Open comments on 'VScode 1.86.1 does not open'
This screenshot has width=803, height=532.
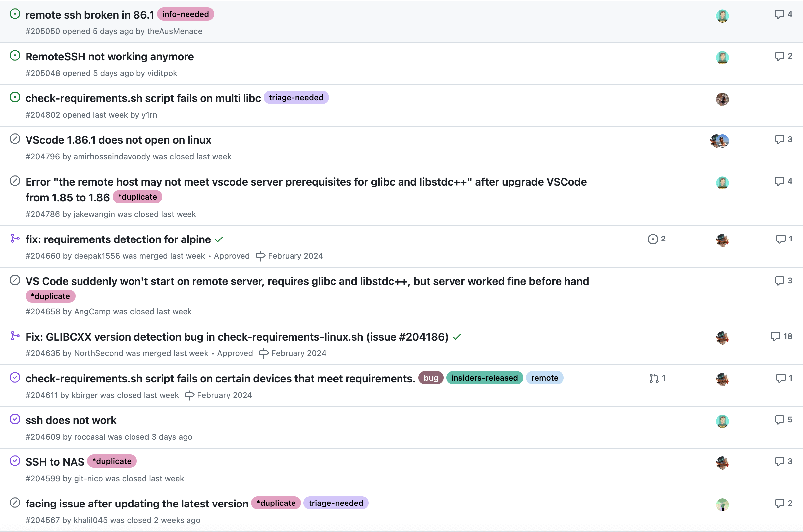pyautogui.click(x=783, y=139)
